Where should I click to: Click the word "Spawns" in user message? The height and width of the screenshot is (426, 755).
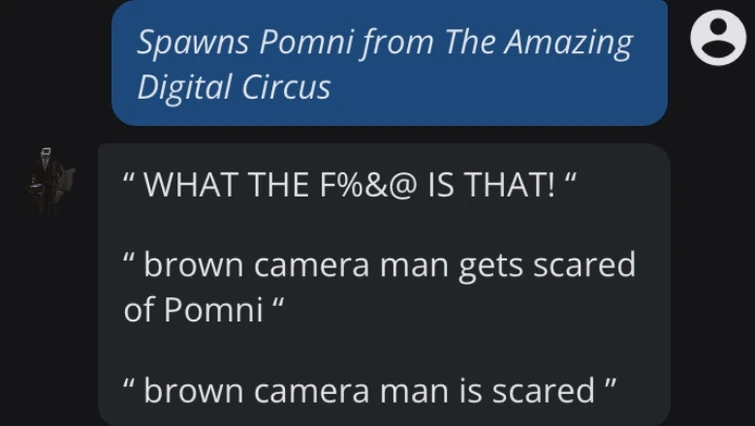pos(193,42)
